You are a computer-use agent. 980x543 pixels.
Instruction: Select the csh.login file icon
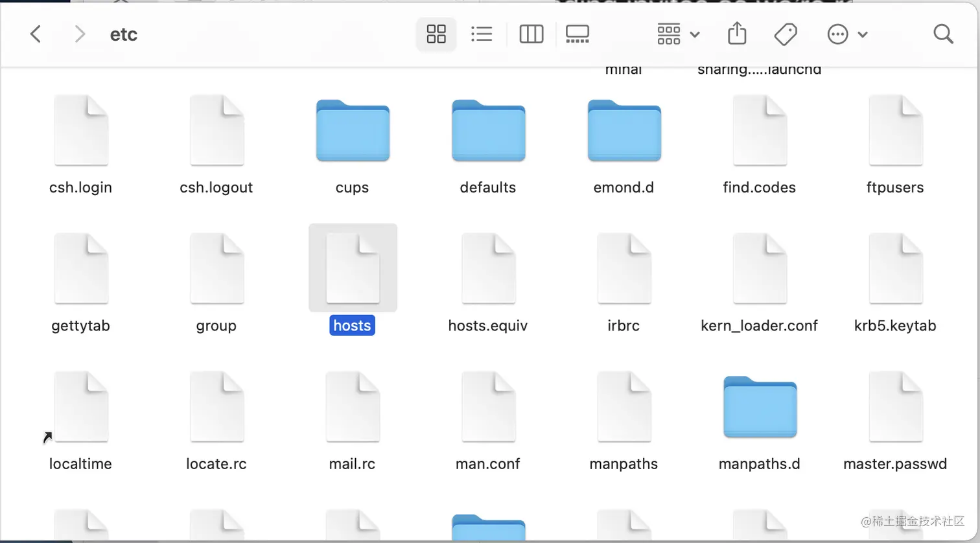[x=81, y=130]
